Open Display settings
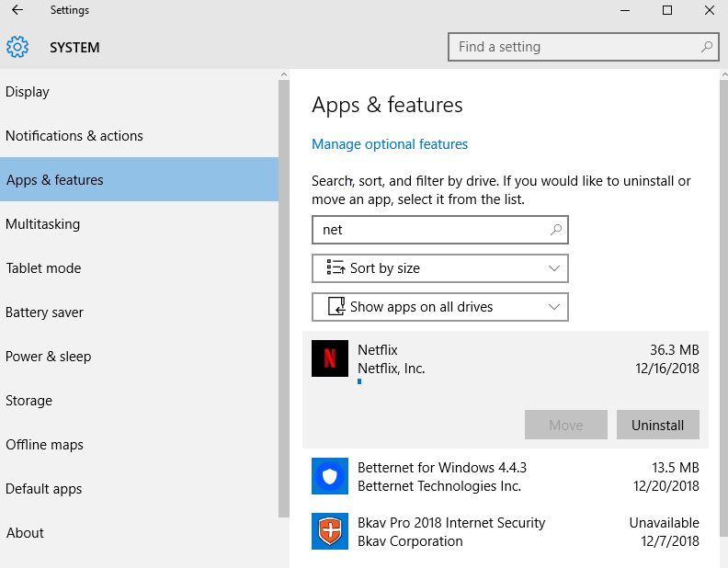728x568 pixels. pyautogui.click(x=140, y=91)
